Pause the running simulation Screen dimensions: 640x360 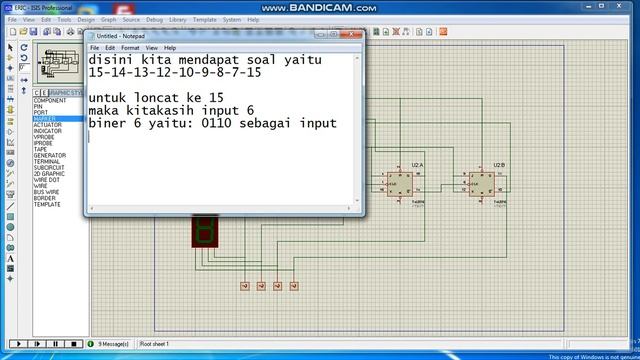tap(56, 344)
